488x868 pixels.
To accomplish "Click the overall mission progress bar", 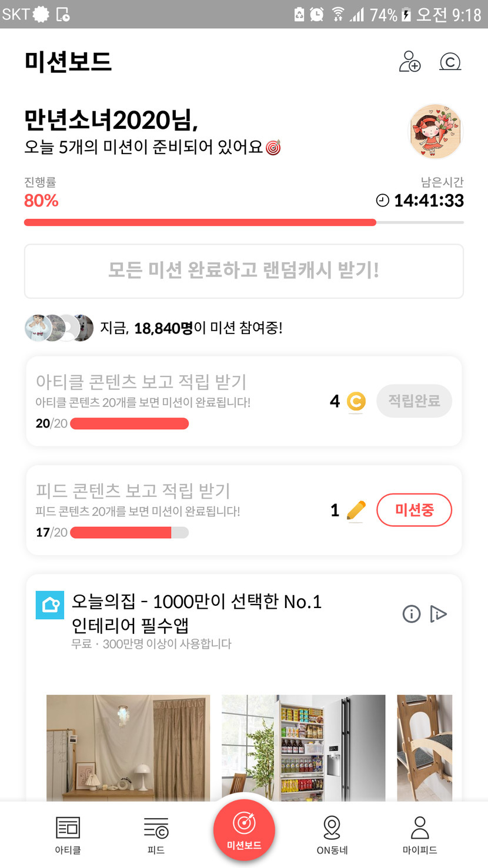I will pos(244,222).
